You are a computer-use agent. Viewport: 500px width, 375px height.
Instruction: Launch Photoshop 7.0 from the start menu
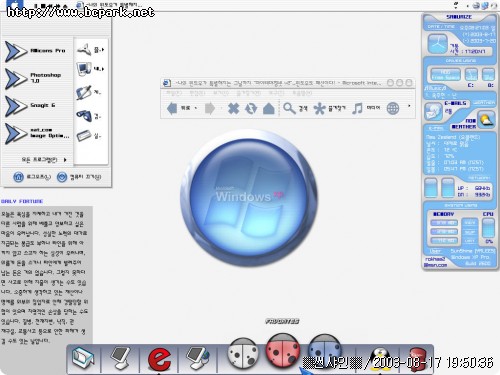pyautogui.click(x=36, y=78)
